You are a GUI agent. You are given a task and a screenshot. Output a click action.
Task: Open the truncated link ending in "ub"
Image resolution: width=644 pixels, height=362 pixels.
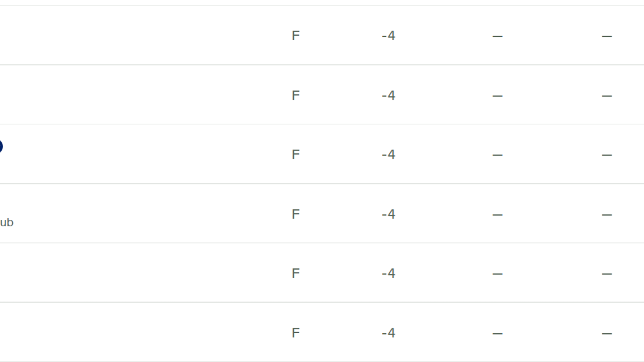click(x=6, y=222)
